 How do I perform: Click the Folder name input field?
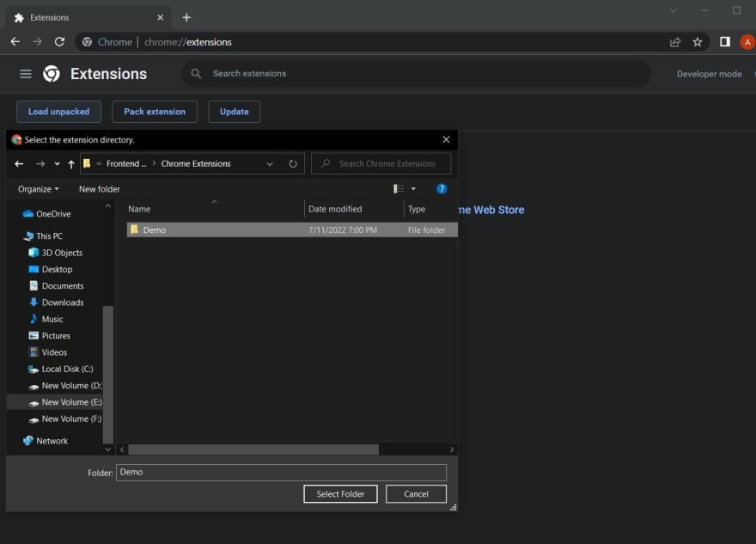281,472
